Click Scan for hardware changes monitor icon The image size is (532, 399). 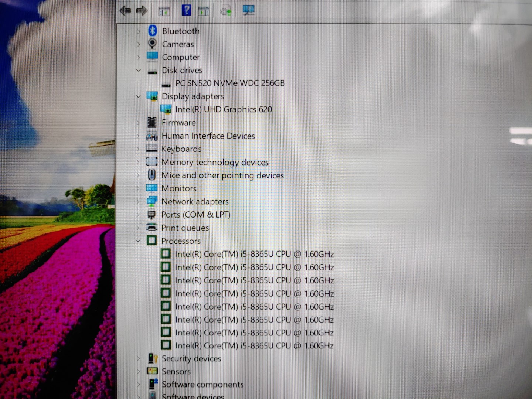pos(249,10)
